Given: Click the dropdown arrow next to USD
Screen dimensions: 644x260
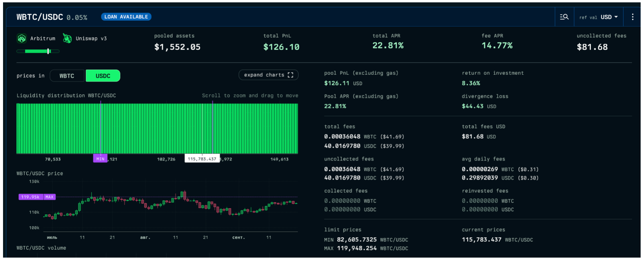Looking at the screenshot, I should tap(616, 17).
